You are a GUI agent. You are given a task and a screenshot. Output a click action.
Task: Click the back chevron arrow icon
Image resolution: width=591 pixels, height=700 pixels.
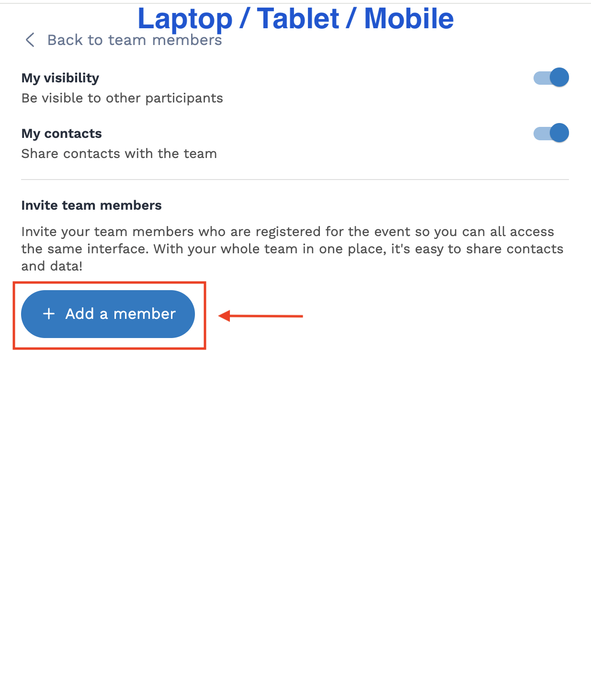point(30,40)
